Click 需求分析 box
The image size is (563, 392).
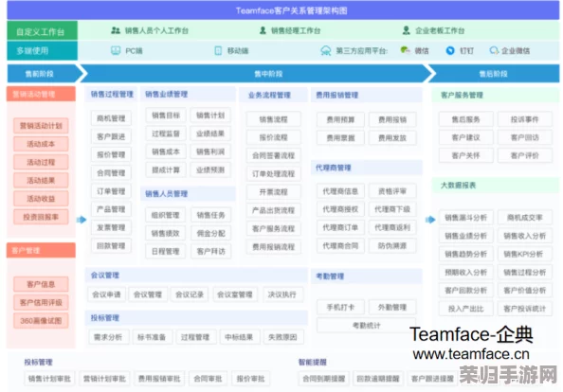(x=108, y=337)
